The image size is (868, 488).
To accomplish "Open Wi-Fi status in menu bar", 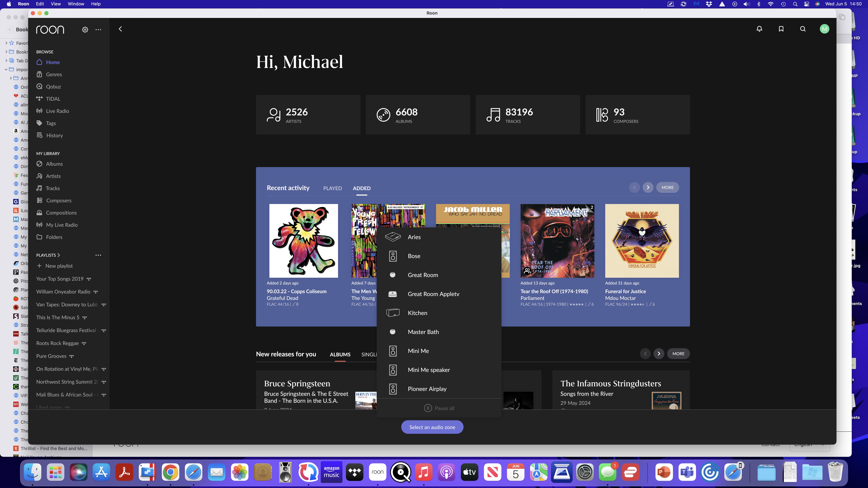I will coord(771,4).
